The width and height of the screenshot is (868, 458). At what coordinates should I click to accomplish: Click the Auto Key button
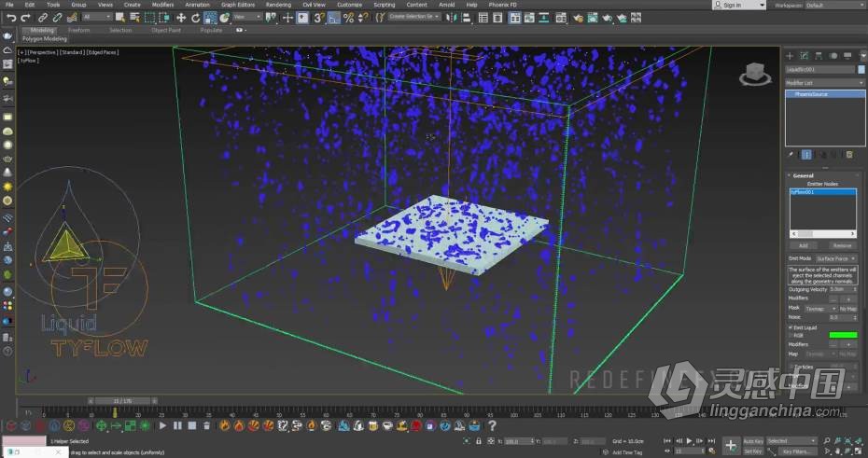click(753, 441)
